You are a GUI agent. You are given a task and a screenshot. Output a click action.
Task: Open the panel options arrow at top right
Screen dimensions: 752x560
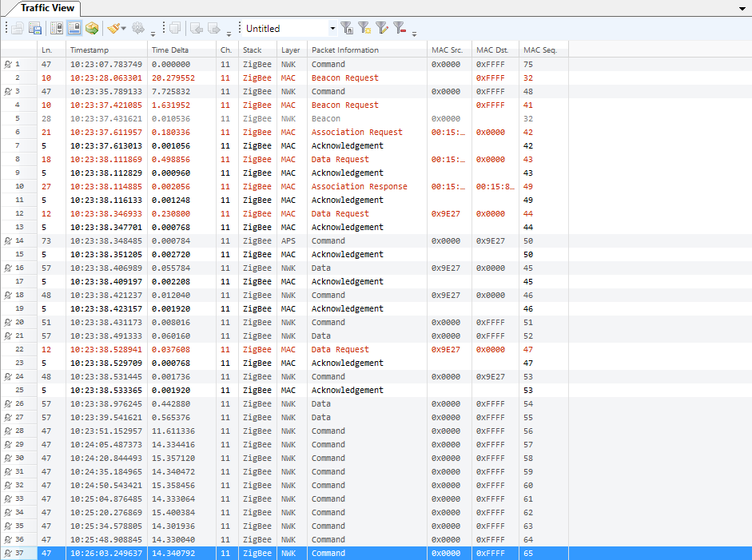(x=742, y=9)
